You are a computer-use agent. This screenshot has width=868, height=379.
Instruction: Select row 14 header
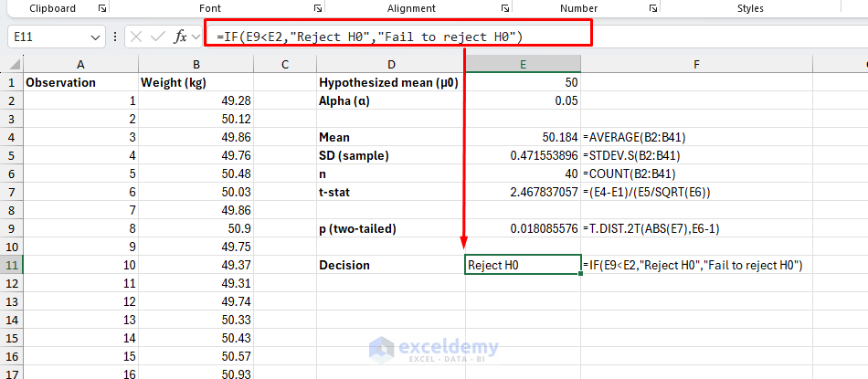click(12, 320)
